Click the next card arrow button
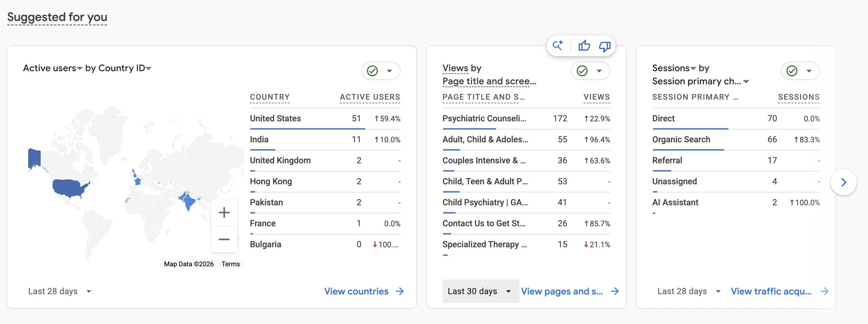 coord(843,182)
